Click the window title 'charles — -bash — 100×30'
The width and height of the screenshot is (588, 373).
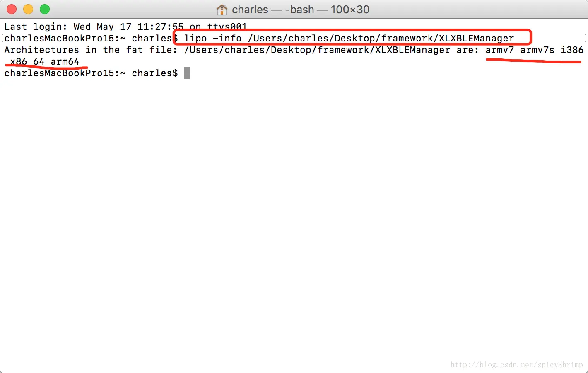pyautogui.click(x=301, y=9)
